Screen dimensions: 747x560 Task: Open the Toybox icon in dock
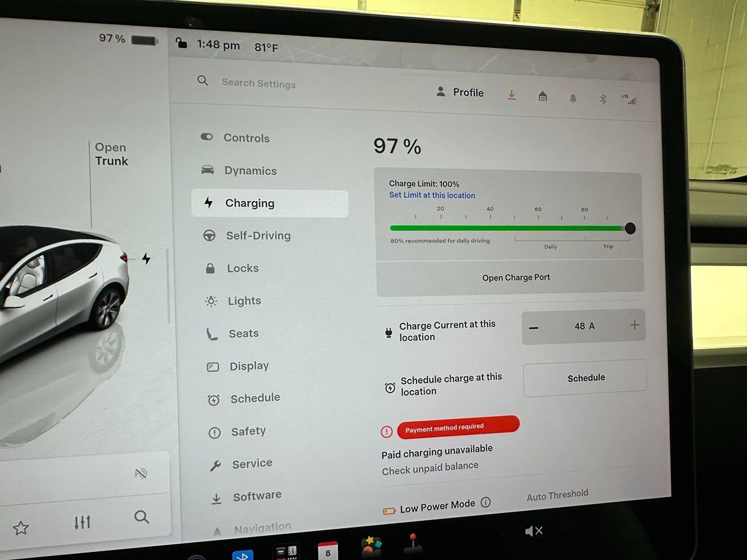371,547
